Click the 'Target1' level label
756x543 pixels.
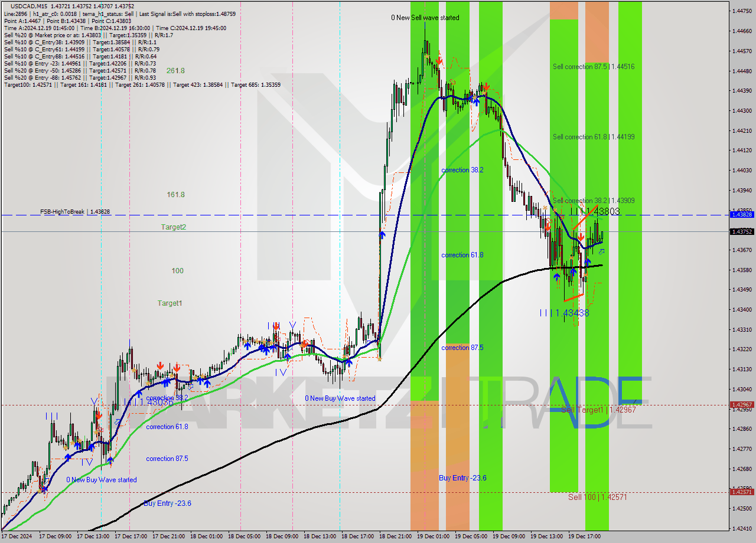point(170,303)
